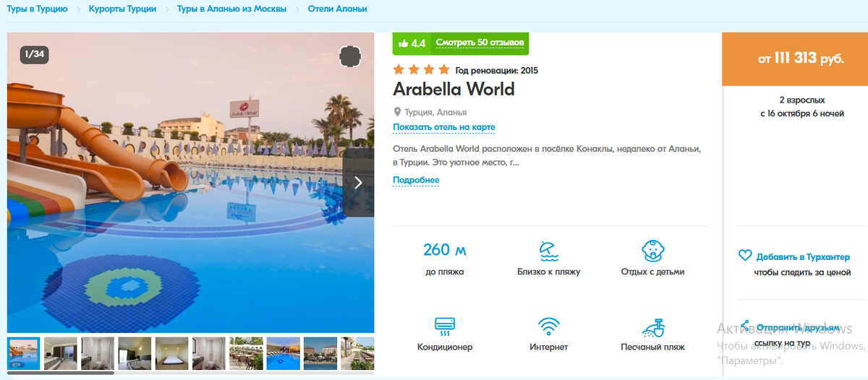Click the 'Кондиционер' air conditioner icon
868x380 pixels.
point(445,327)
